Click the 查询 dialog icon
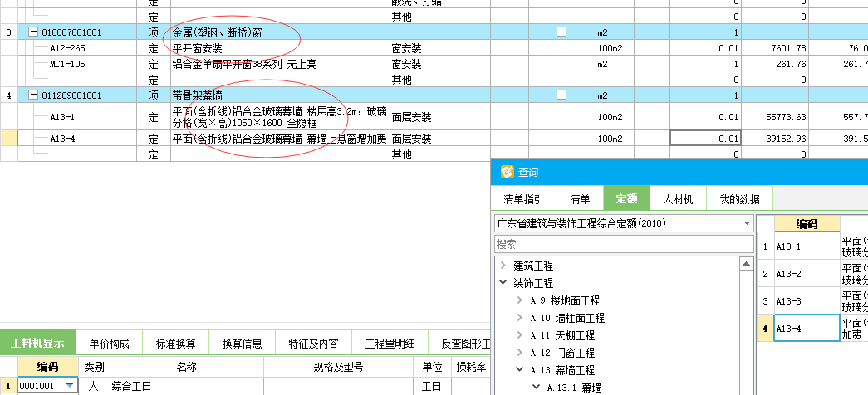Image resolution: width=868 pixels, height=395 pixels. [507, 172]
